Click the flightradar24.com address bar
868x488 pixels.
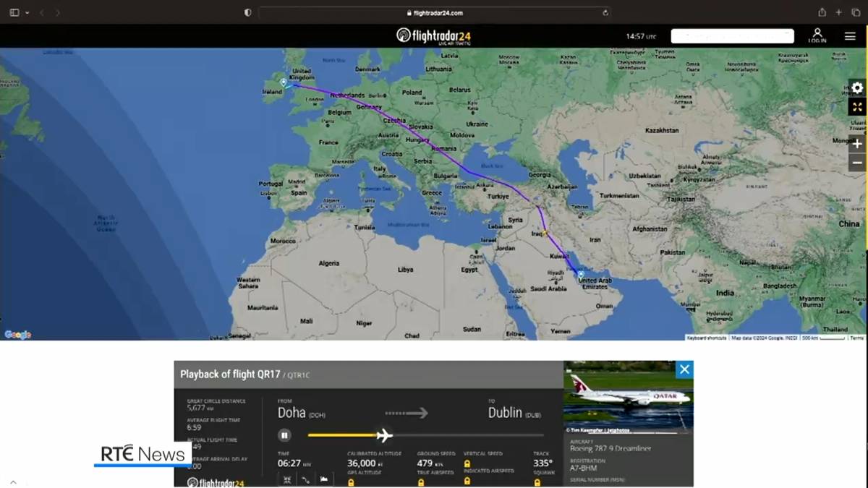434,12
